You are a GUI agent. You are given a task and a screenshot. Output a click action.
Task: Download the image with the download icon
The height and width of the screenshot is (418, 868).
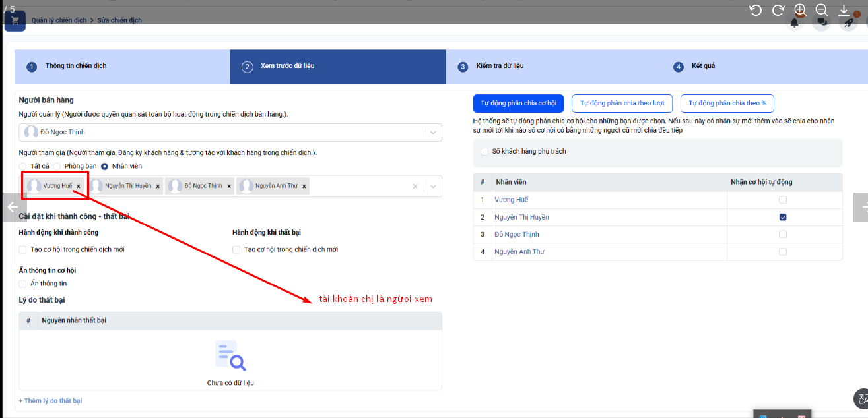point(844,10)
